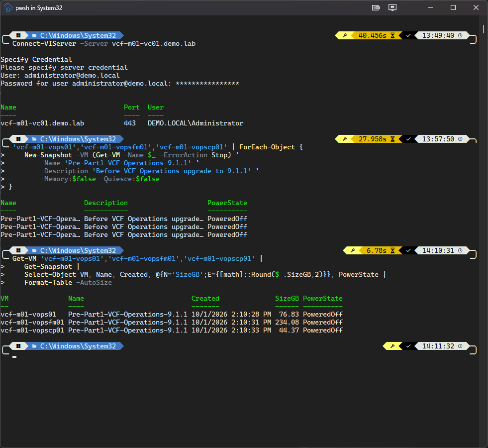Click the Windows logo in first prompt
The width and height of the screenshot is (488, 448).
click(x=19, y=35)
